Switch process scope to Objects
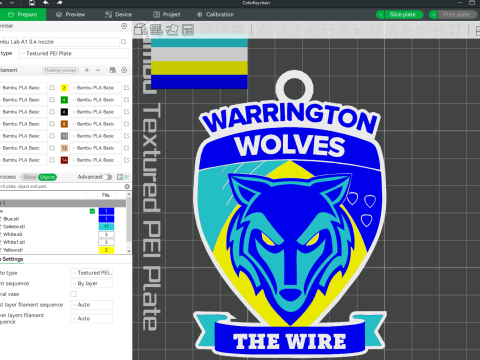The width and height of the screenshot is (480, 360). point(47,177)
